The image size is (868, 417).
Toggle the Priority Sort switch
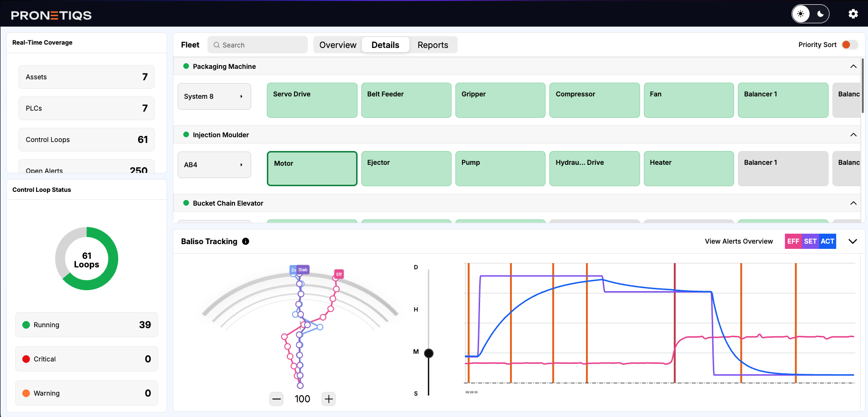[x=849, y=45]
